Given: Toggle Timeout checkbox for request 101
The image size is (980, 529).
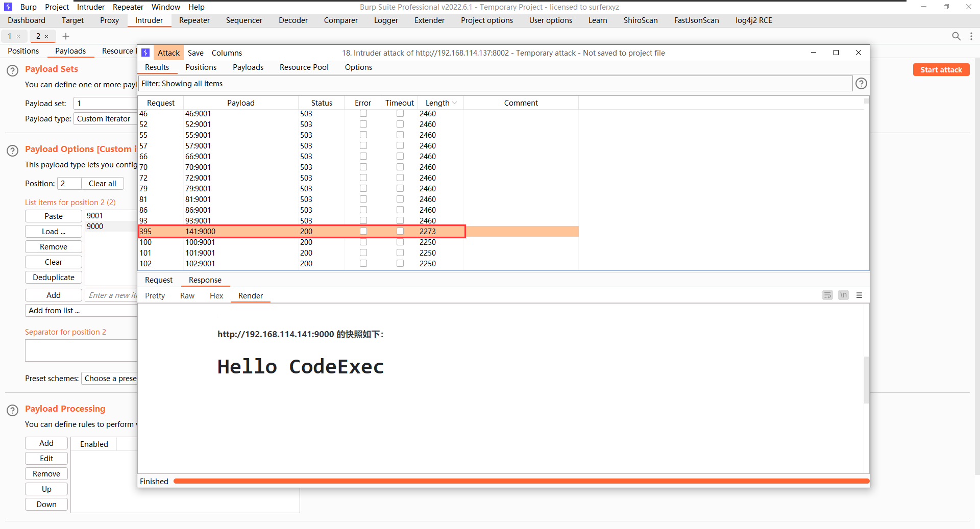Looking at the screenshot, I should (400, 253).
